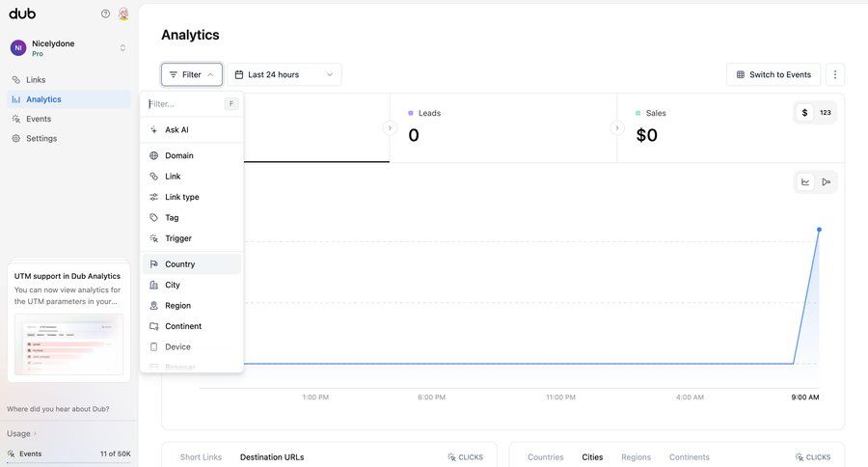The width and height of the screenshot is (868, 467).
Task: Open the Cities tab
Action: [x=592, y=457]
